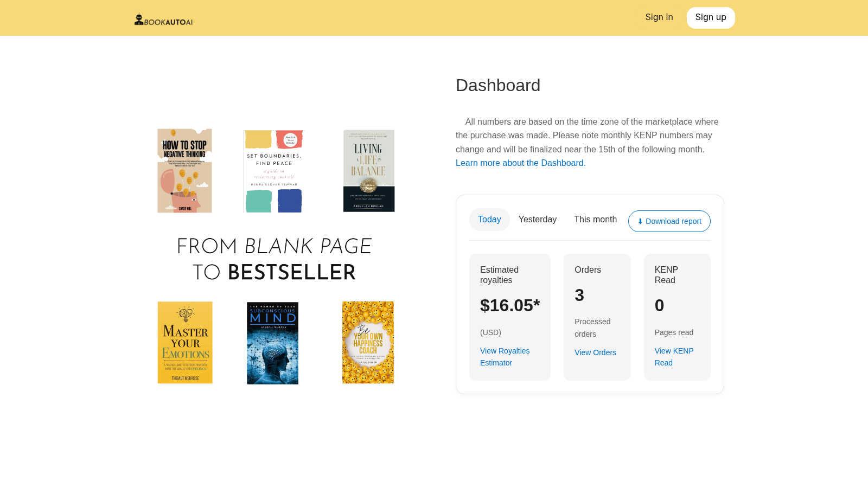Viewport: 868px width, 488px height.
Task: Click Master Your Emotions book cover
Action: pyautogui.click(x=185, y=343)
